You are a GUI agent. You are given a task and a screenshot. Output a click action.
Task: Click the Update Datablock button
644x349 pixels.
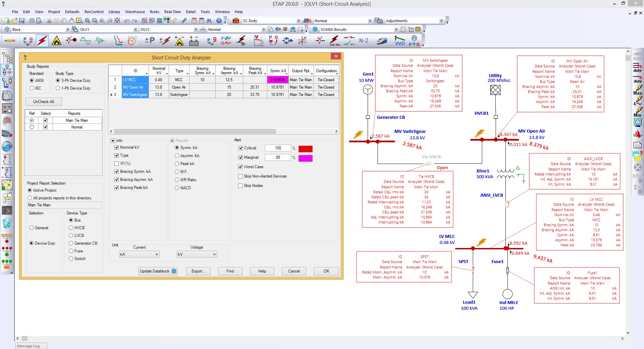pos(158,271)
